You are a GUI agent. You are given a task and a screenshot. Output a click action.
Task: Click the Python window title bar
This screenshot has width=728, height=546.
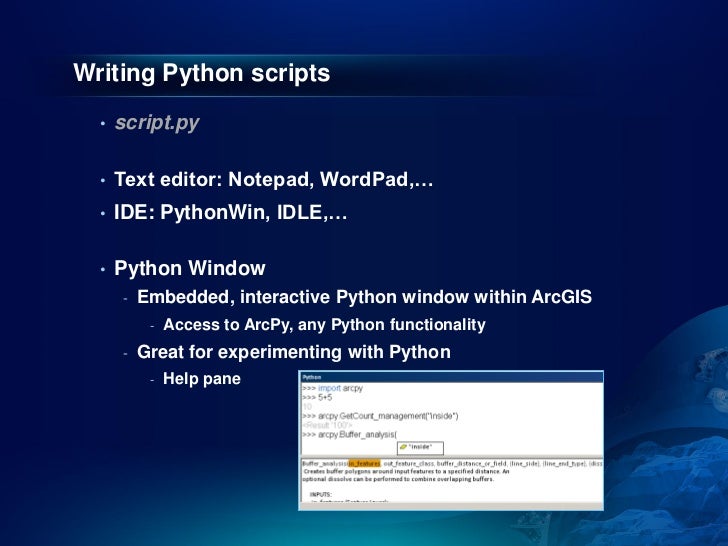click(x=451, y=377)
